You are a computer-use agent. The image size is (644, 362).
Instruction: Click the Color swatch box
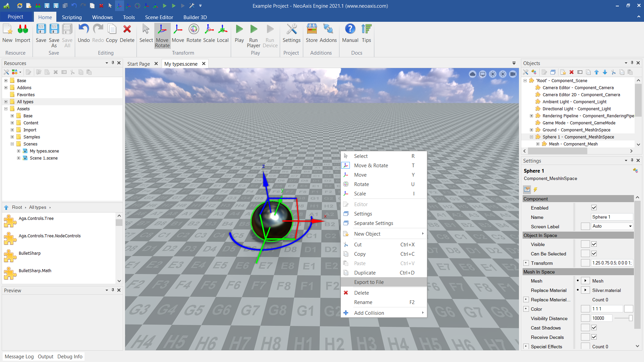tap(629, 309)
